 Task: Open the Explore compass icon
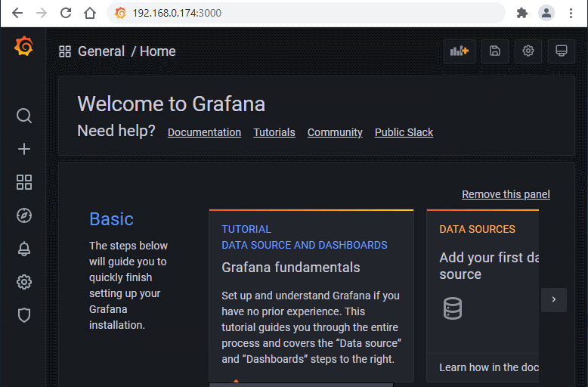click(x=24, y=215)
